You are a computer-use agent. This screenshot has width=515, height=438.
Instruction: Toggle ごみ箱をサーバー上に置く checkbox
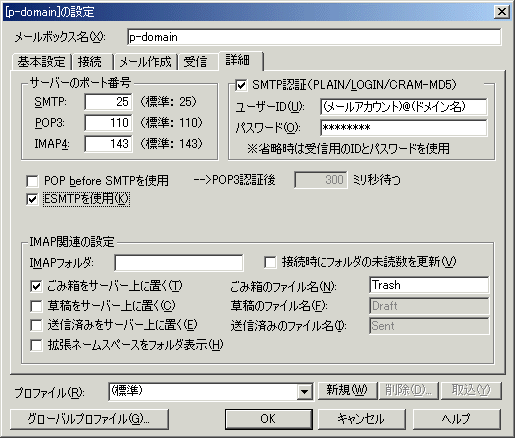(36, 286)
